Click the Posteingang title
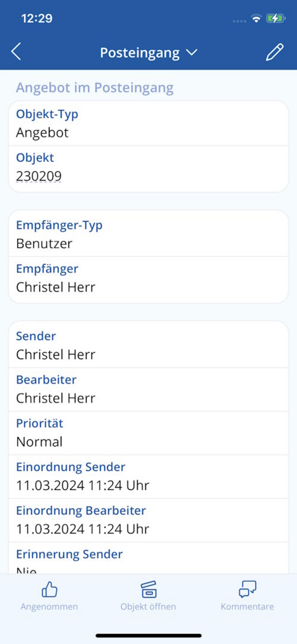Viewport: 297px width, 644px height. 140,53
